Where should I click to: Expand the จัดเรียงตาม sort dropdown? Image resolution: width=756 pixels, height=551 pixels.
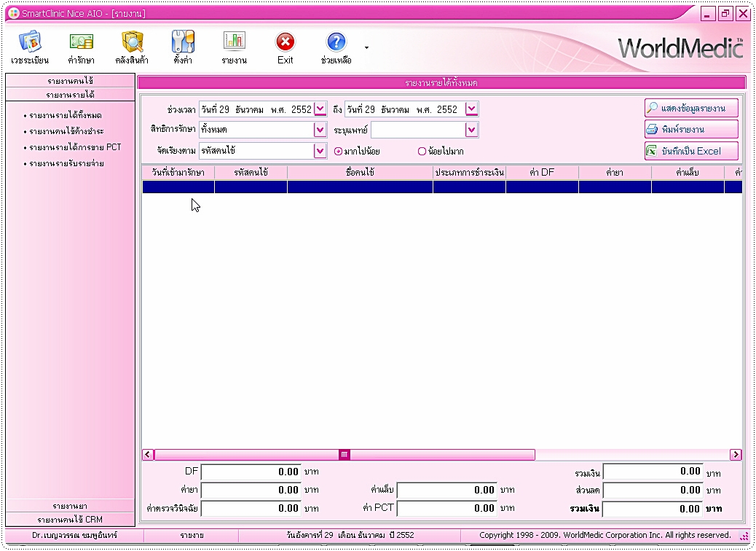pos(320,151)
